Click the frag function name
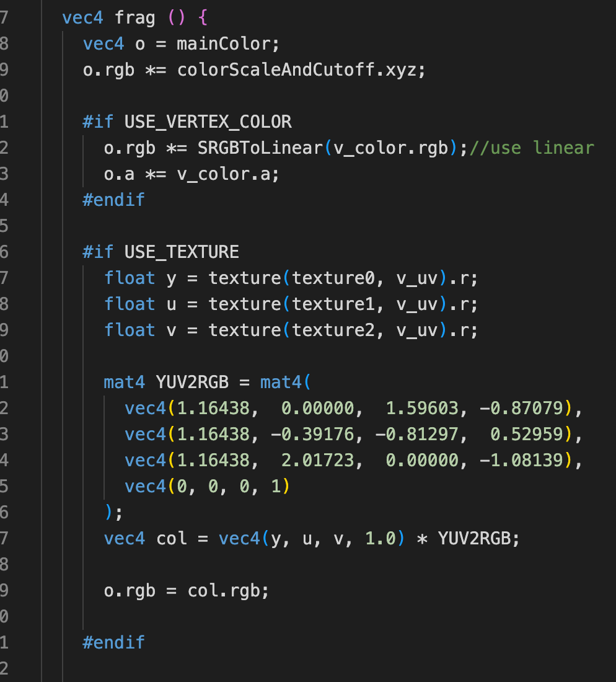This screenshot has height=682, width=616. (x=135, y=18)
